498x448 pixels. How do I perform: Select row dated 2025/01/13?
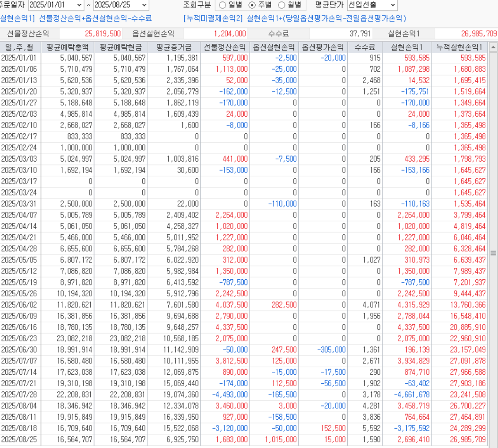tap(244, 80)
